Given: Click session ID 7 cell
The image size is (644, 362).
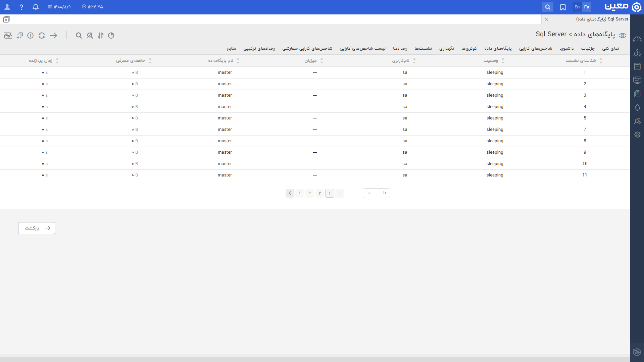Looking at the screenshot, I should (x=585, y=130).
